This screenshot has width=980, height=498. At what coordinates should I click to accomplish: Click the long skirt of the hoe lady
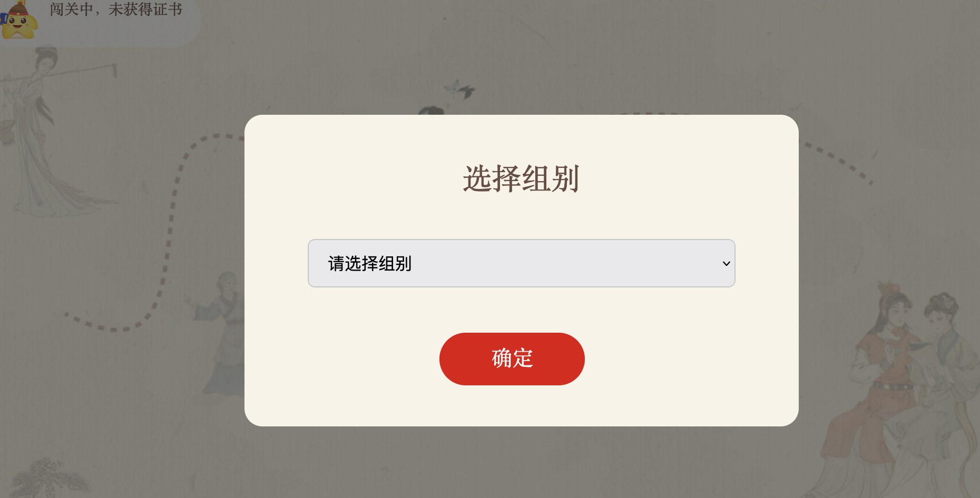pyautogui.click(x=53, y=179)
